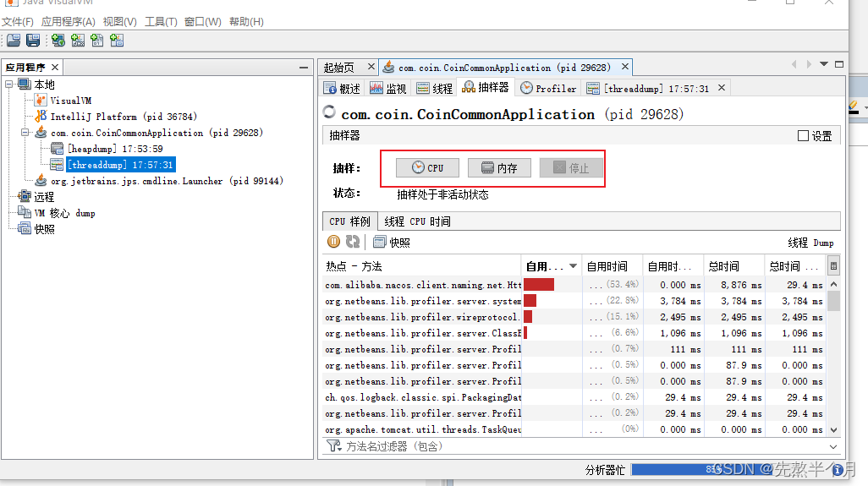The image size is (868, 486).
Task: Open the 帮助(H) menu
Action: (x=246, y=22)
